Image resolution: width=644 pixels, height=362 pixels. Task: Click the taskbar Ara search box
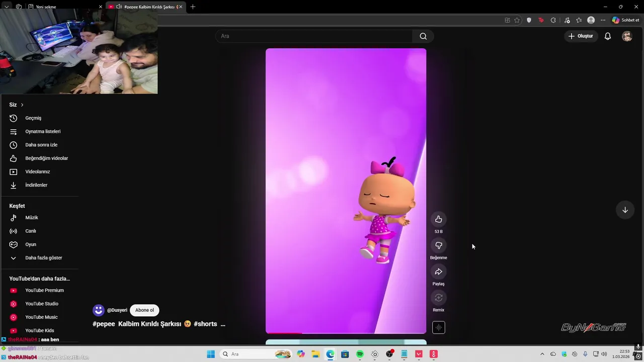point(256,354)
